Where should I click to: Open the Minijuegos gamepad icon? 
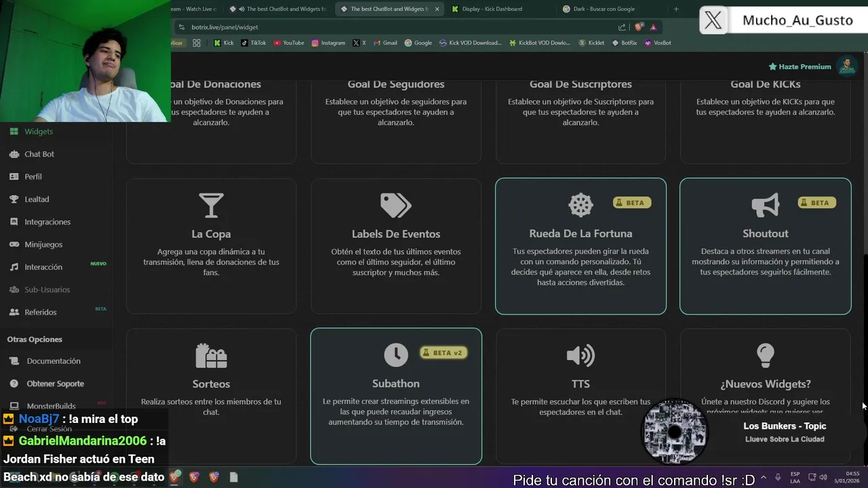point(14,244)
